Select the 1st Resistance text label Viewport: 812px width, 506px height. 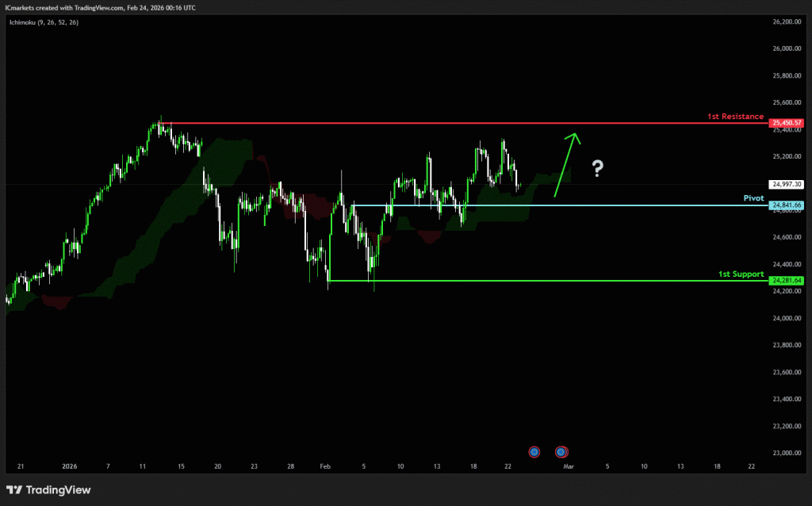pos(735,117)
